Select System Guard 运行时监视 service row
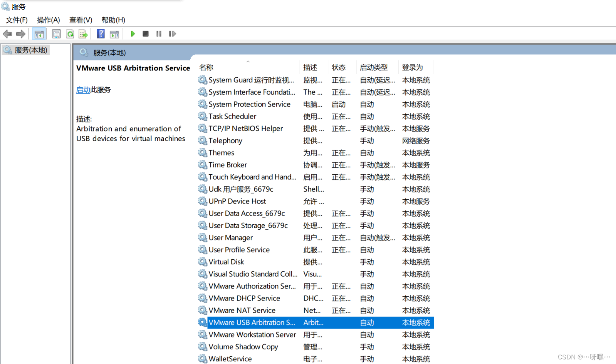The height and width of the screenshot is (364, 616). point(316,80)
